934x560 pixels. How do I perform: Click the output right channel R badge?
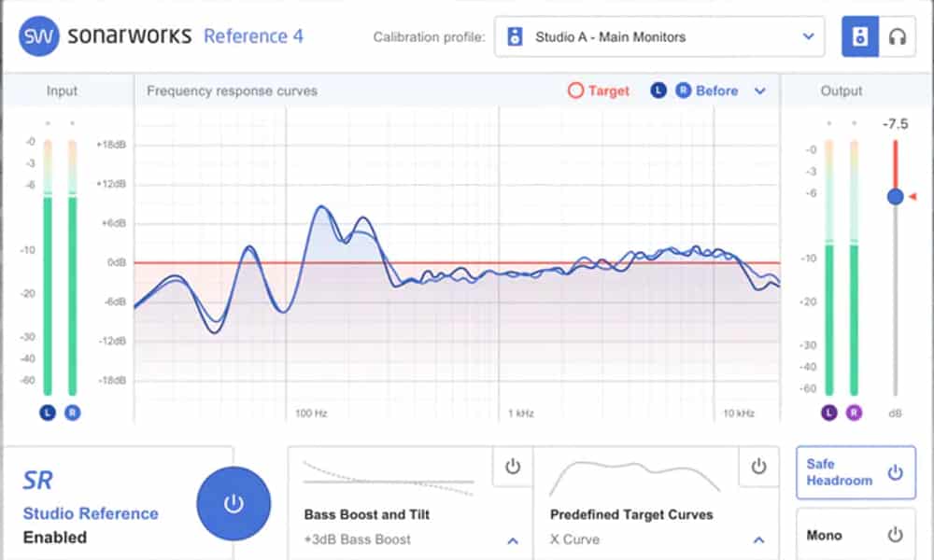[x=855, y=413]
